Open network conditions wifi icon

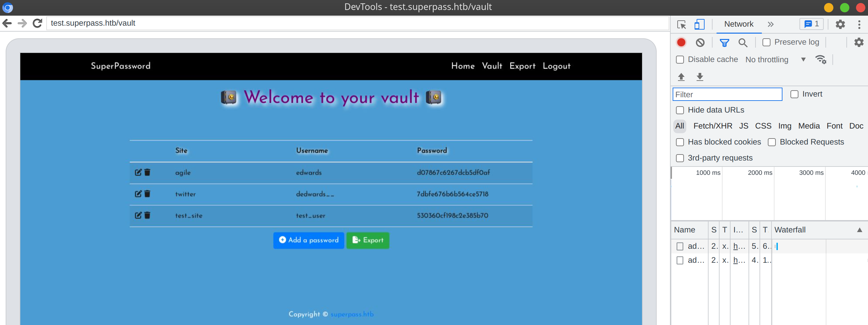820,60
